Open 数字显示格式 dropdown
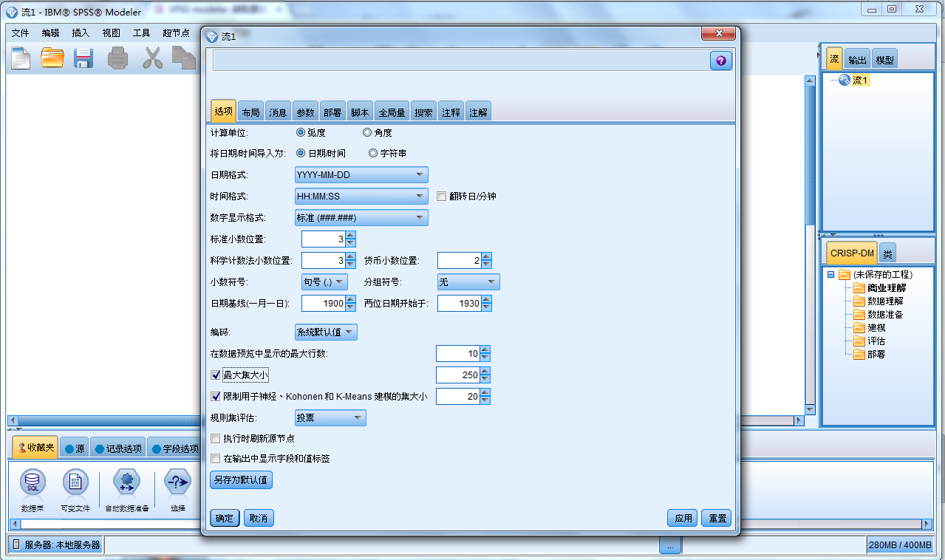Screen dimensions: 945x560 361,218
